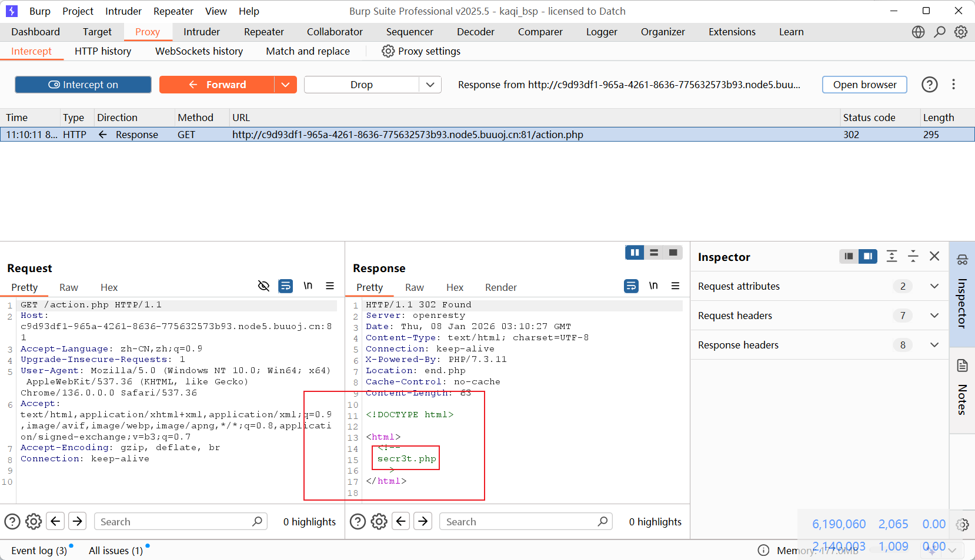Select the intercepted action.php response row
Image resolution: width=975 pixels, height=560 pixels.
pos(487,135)
